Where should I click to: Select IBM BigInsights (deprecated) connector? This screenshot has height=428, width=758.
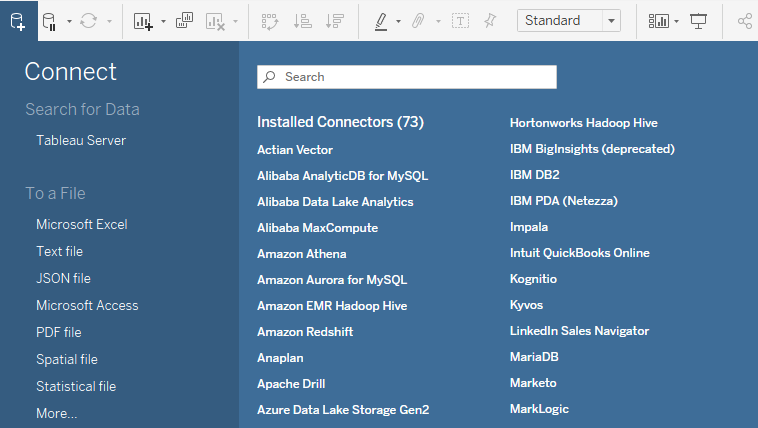click(592, 149)
